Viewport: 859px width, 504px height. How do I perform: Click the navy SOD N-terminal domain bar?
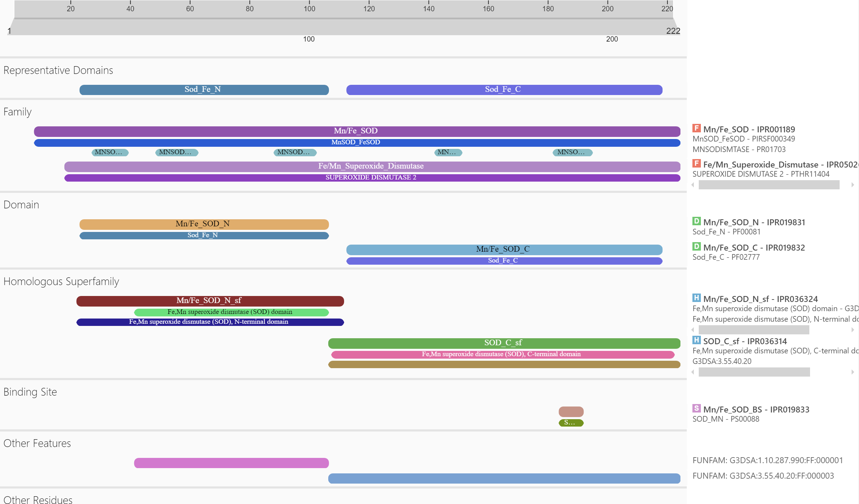click(x=210, y=322)
